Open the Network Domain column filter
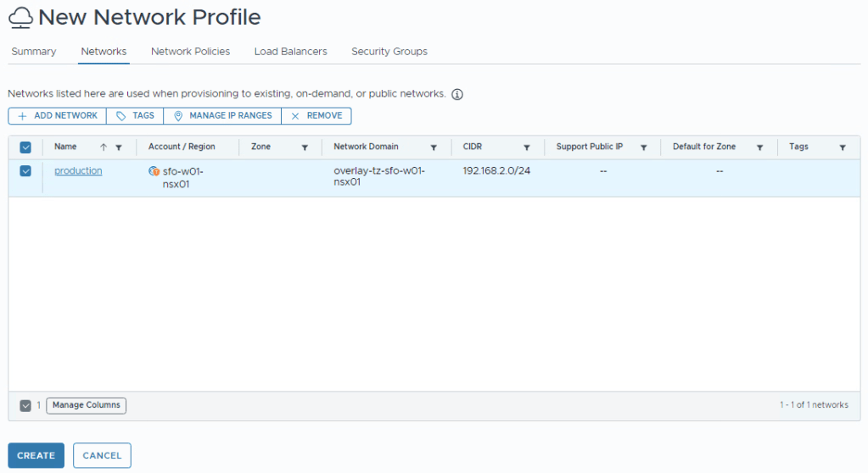The height and width of the screenshot is (473, 868). pyautogui.click(x=434, y=147)
